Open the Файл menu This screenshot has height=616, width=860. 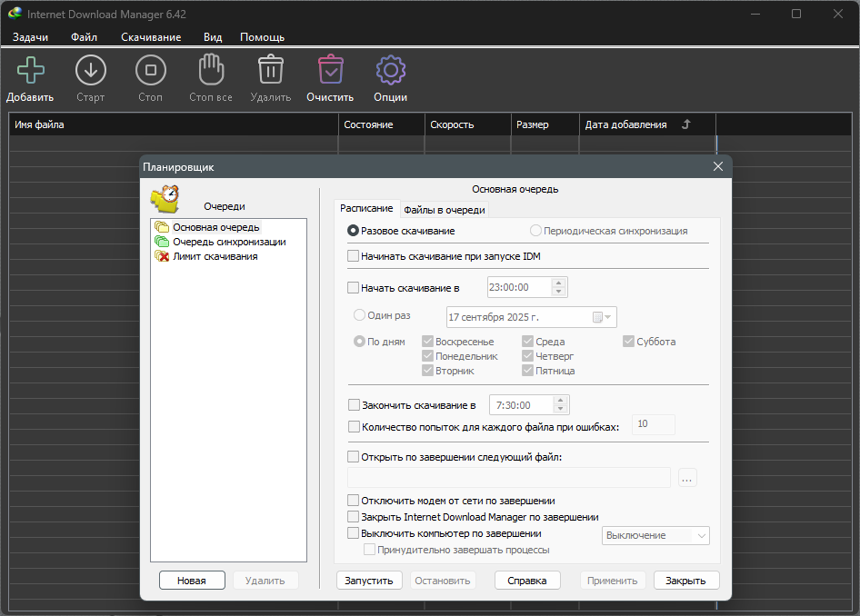pyautogui.click(x=84, y=37)
